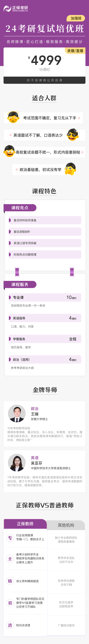Select the 英语口语专项突破 item
This screenshot has width=89, height=644.
pos(45,243)
